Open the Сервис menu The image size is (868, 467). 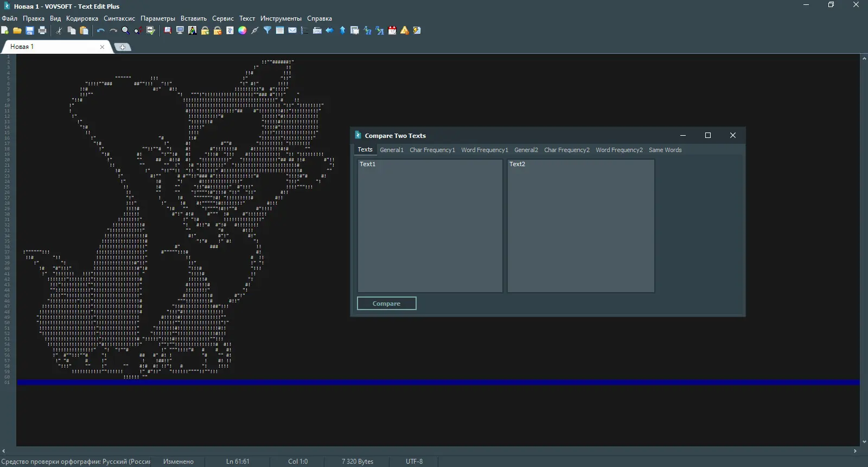(223, 18)
